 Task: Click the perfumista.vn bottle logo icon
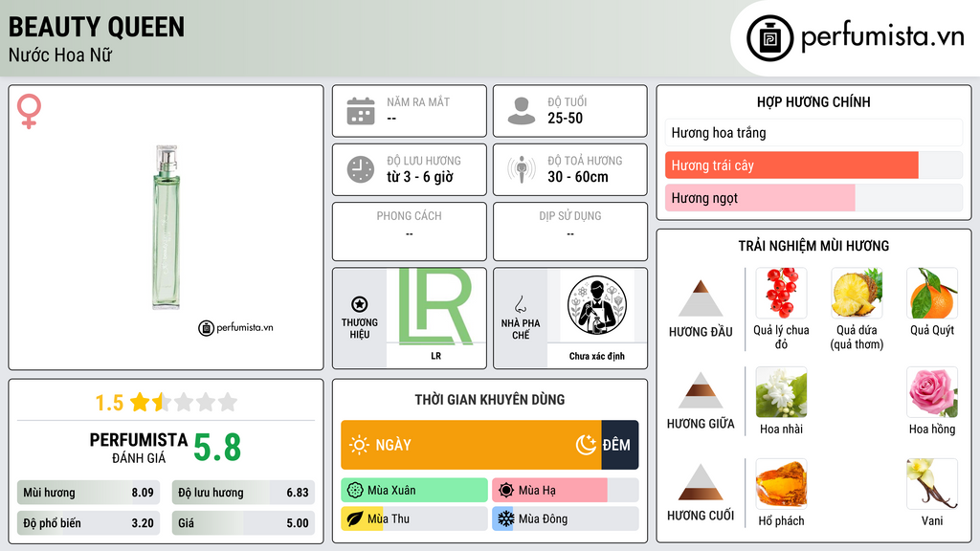click(x=769, y=38)
